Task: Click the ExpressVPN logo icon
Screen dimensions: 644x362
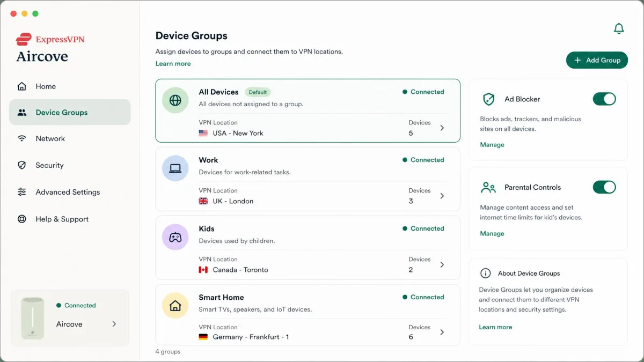Action: click(x=24, y=39)
